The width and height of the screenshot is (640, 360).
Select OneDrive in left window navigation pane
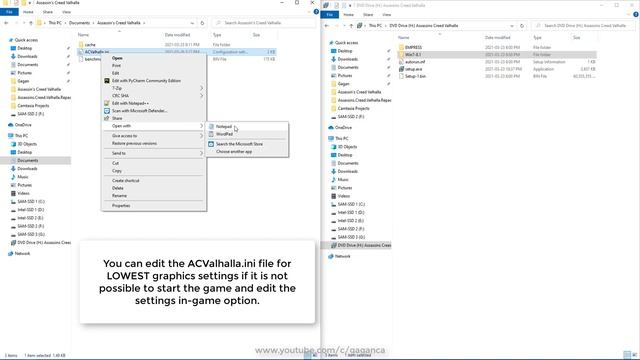[x=23, y=125]
